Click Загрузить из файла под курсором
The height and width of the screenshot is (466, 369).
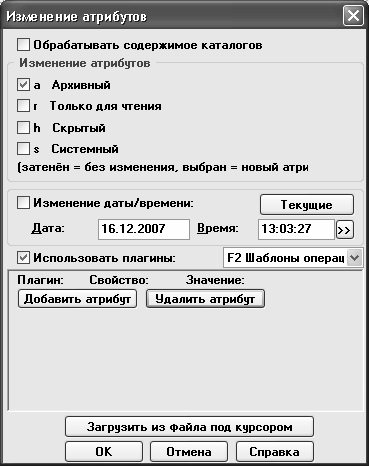click(189, 427)
